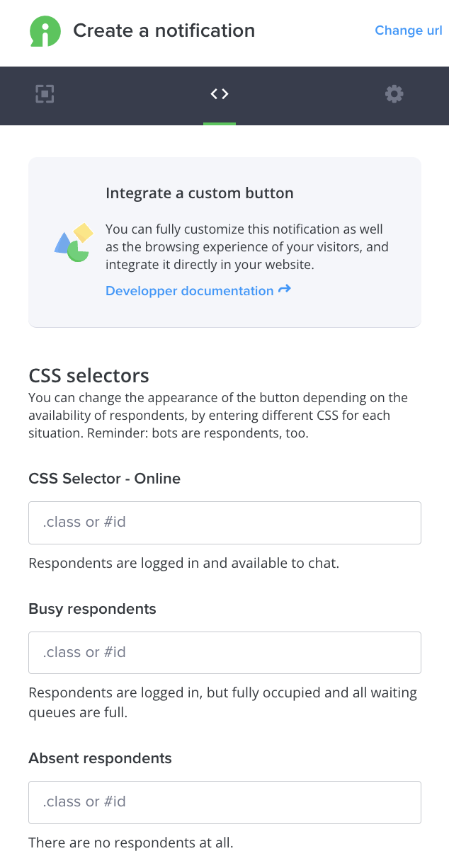Click the green speech bubble logo
449x868 pixels.
pyautogui.click(x=45, y=31)
